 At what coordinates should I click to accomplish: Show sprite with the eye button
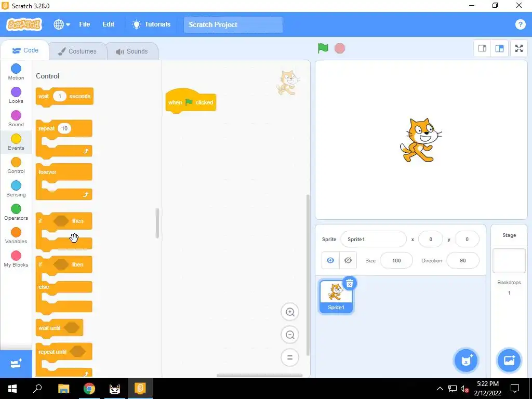pos(330,260)
